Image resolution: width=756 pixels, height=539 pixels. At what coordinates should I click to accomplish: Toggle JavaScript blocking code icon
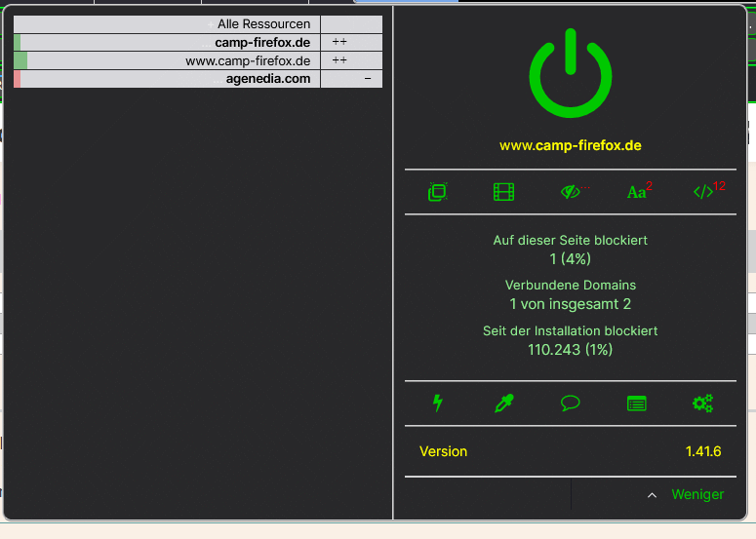point(703,192)
